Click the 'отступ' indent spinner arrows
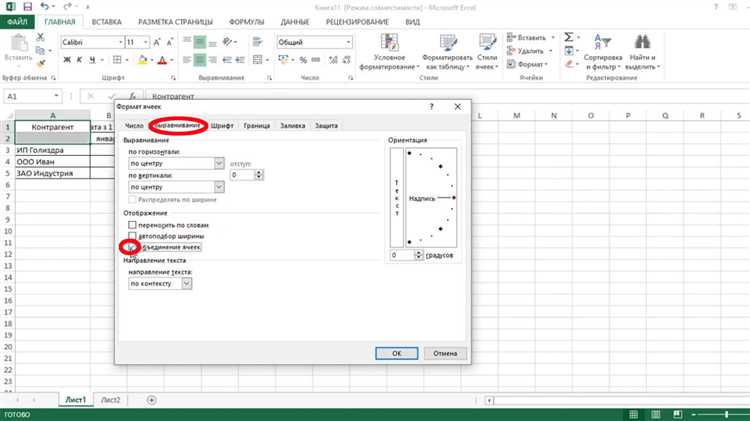750x421 pixels. pos(259,175)
